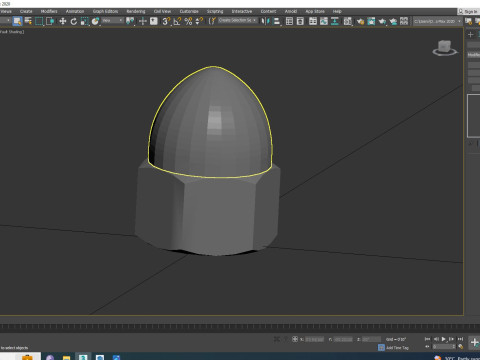This screenshot has width=480, height=360.
Task: Open the Customize menu
Action: [x=189, y=11]
